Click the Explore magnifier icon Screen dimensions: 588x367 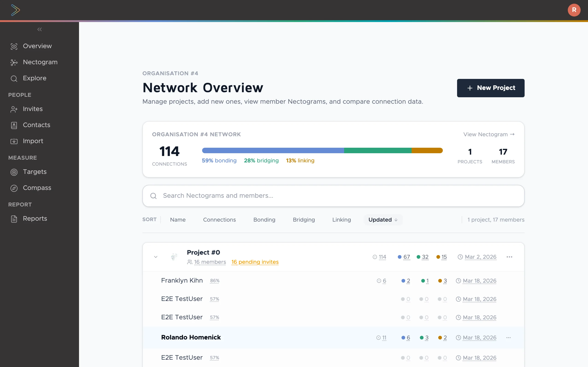(14, 78)
